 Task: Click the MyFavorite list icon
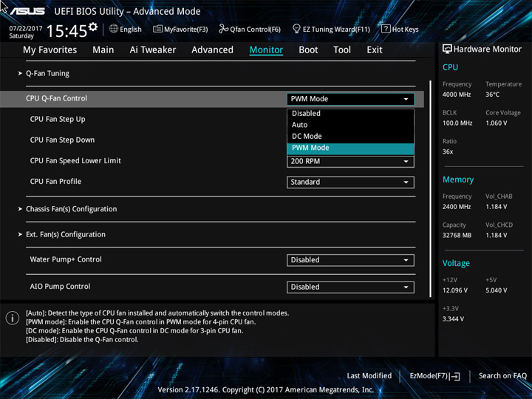157,29
